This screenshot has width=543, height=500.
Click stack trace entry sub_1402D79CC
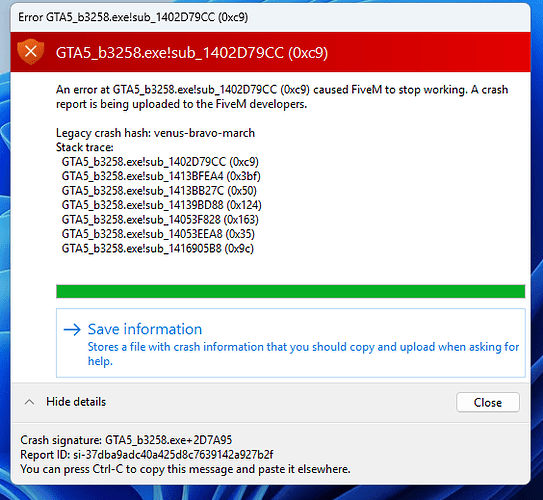[x=160, y=162]
